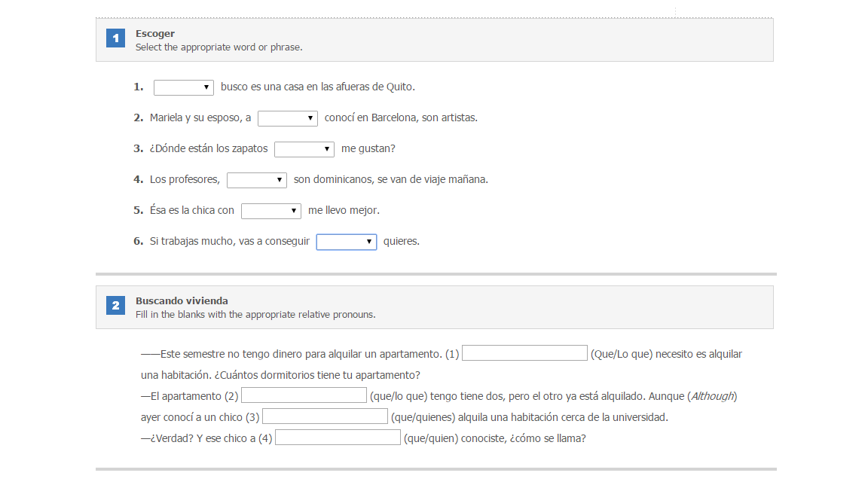
Task: Click "Select the appropriate word or phrase" instruction
Action: [x=219, y=47]
